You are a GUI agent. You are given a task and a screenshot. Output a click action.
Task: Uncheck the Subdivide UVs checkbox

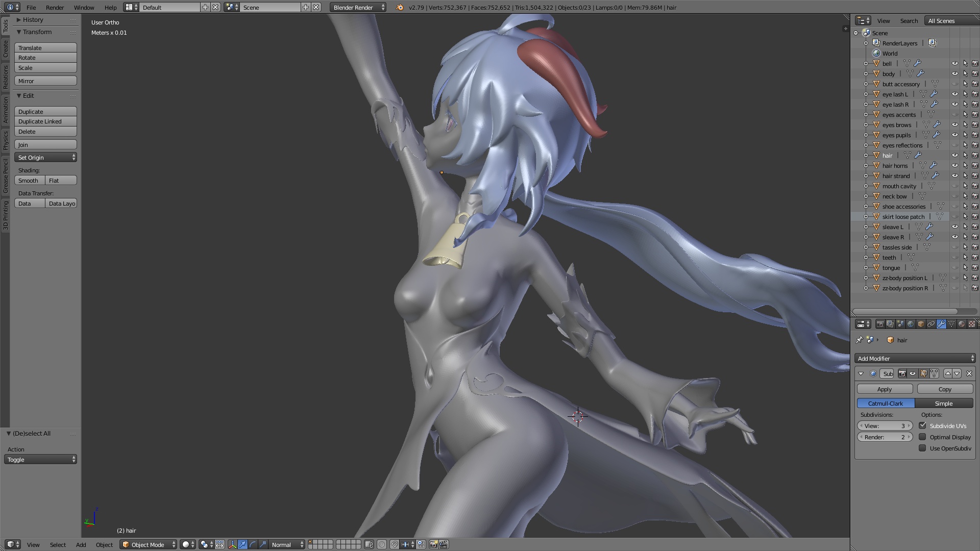(923, 425)
